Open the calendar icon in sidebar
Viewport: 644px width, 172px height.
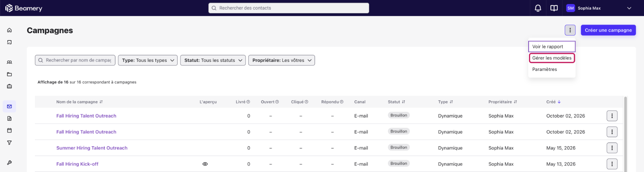click(9, 130)
